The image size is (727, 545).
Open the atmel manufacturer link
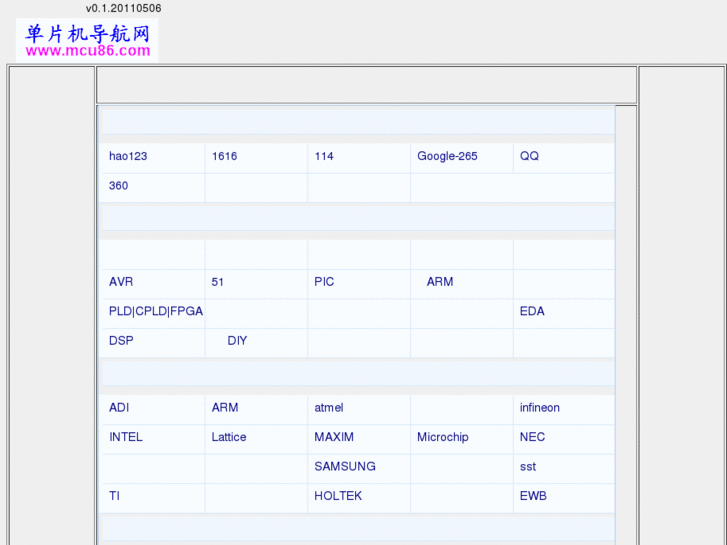click(329, 408)
